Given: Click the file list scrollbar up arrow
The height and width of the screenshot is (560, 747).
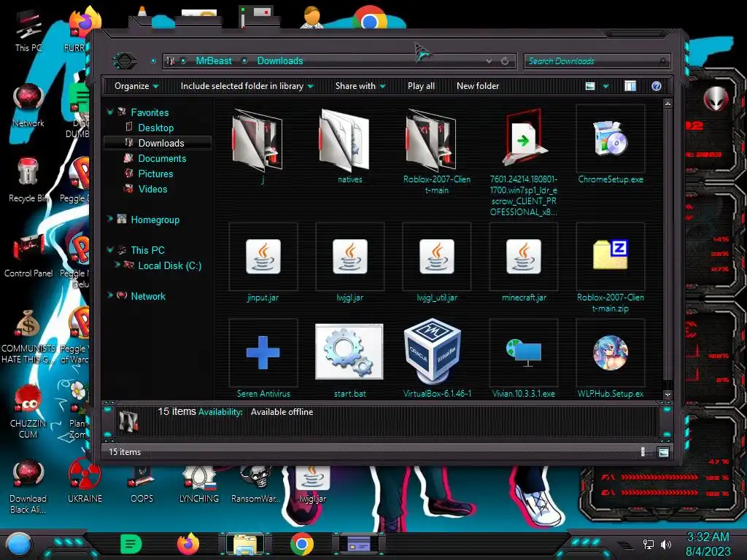Looking at the screenshot, I should coord(667,104).
